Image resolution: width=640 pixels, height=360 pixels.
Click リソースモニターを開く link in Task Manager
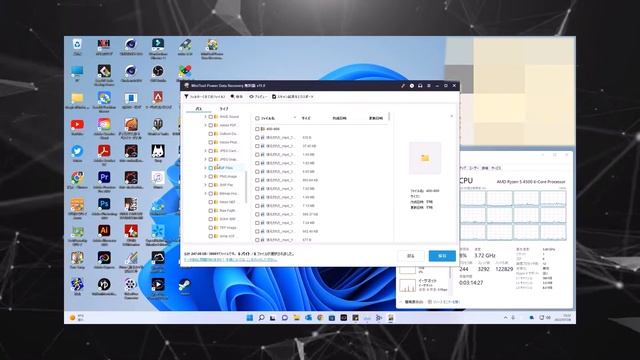tap(443, 302)
